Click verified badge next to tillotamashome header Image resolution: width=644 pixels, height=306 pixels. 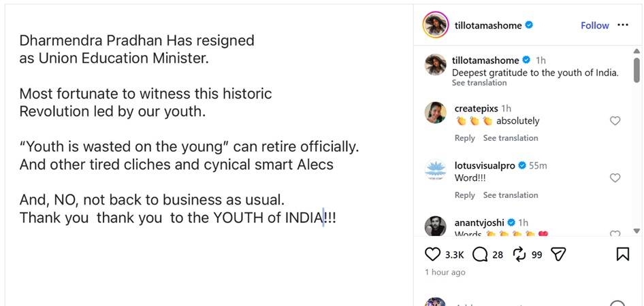(529, 25)
